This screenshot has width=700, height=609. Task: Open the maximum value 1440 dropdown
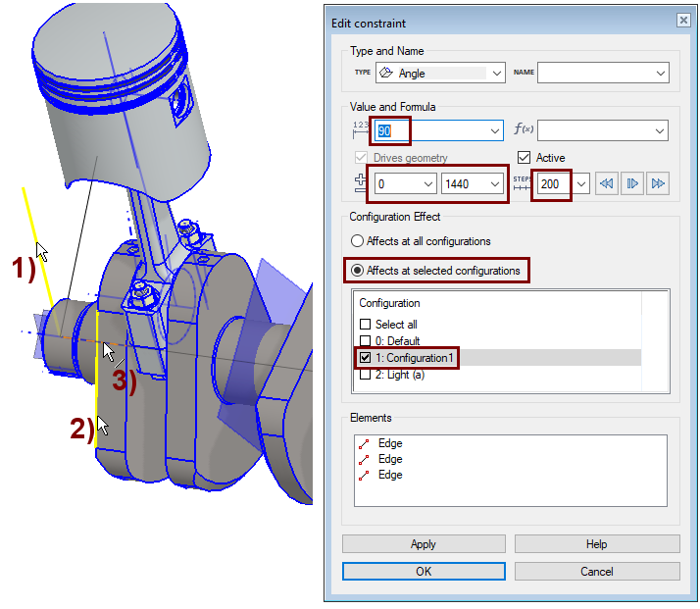coord(495,184)
